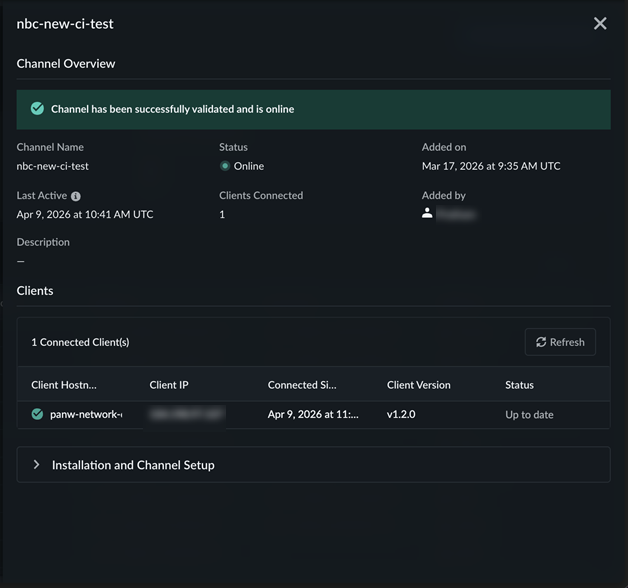
Task: Click the v1.2.0 client version cell
Action: [401, 414]
